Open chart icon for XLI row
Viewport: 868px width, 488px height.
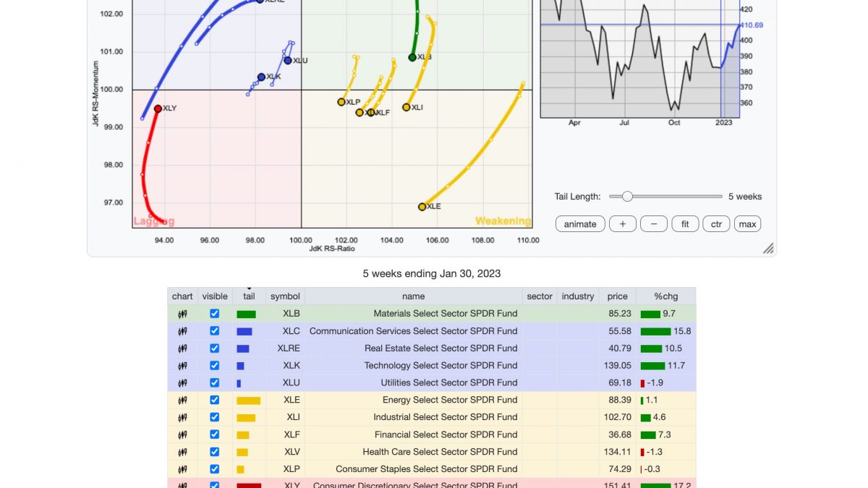click(182, 417)
